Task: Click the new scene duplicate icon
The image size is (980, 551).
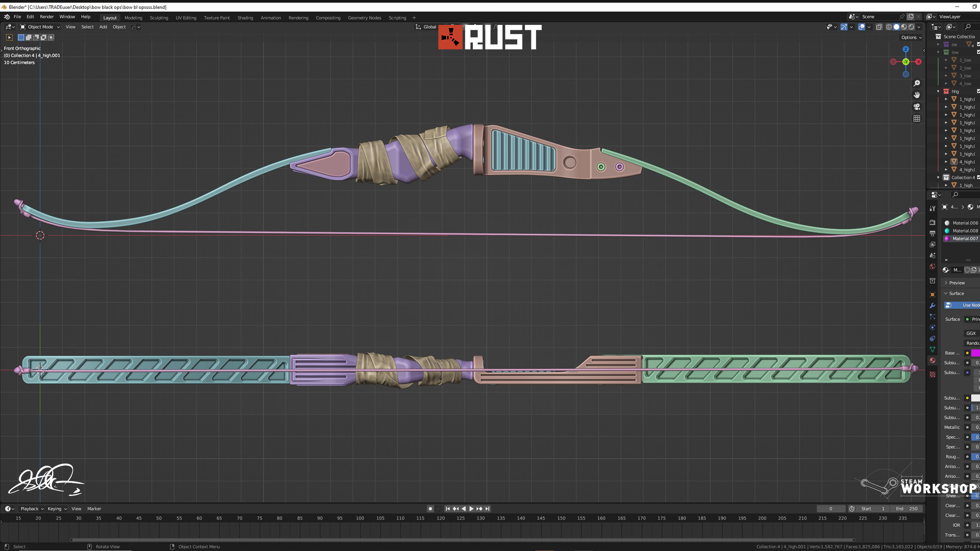Action: click(911, 16)
